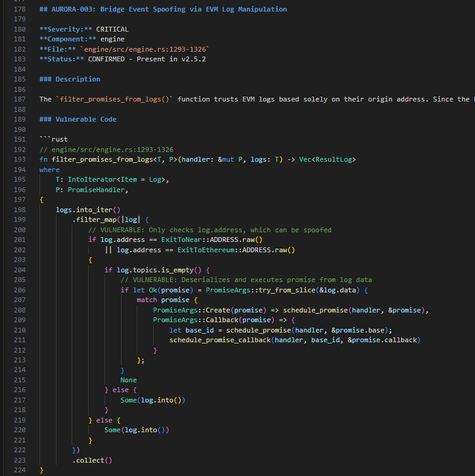Click line number 178 in the gutter
The height and width of the screenshot is (476, 475).
[19, 9]
